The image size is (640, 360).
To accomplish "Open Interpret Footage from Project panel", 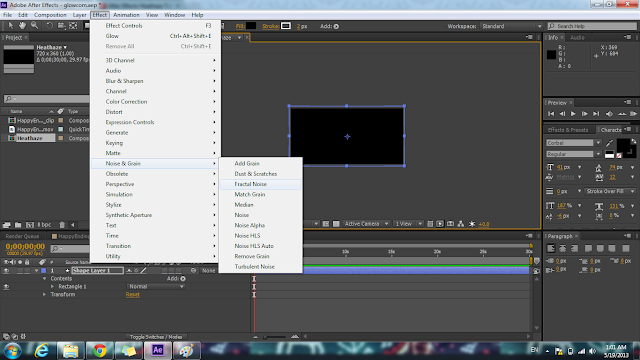I will [7, 224].
